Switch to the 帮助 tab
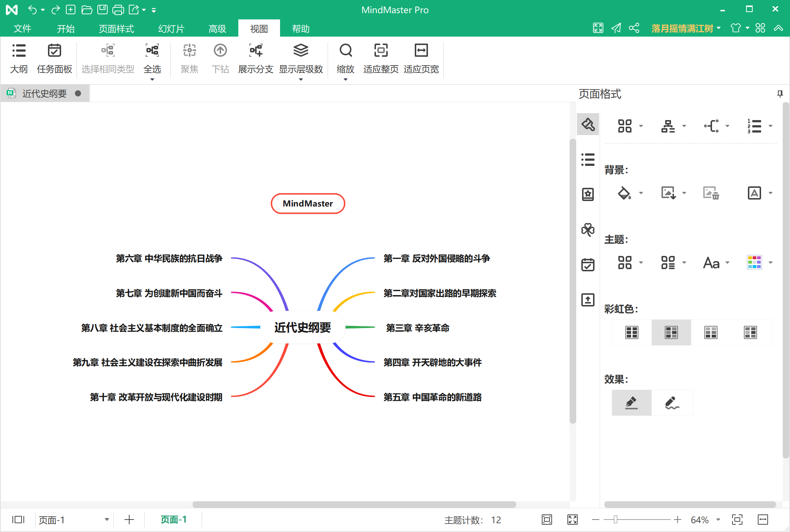The height and width of the screenshot is (532, 790). [x=301, y=29]
